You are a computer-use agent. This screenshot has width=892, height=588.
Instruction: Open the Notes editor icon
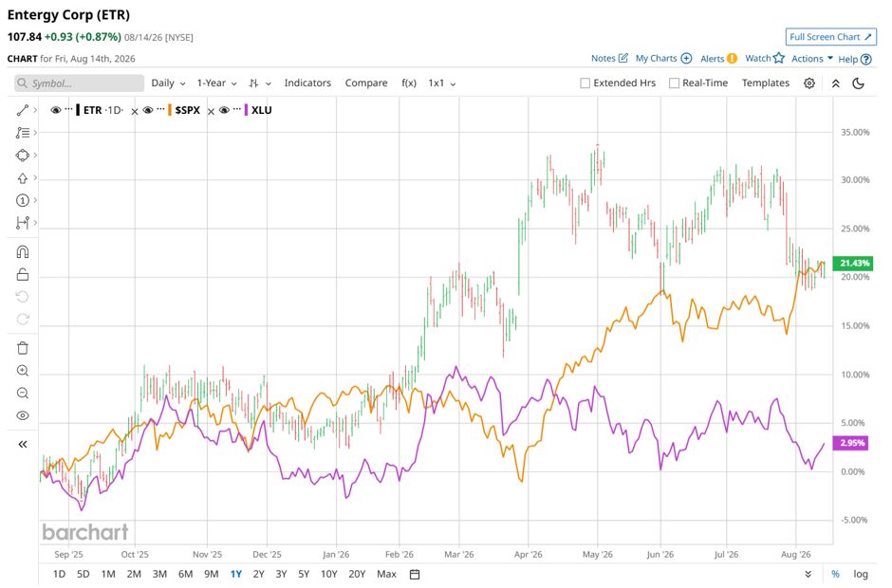(x=623, y=58)
